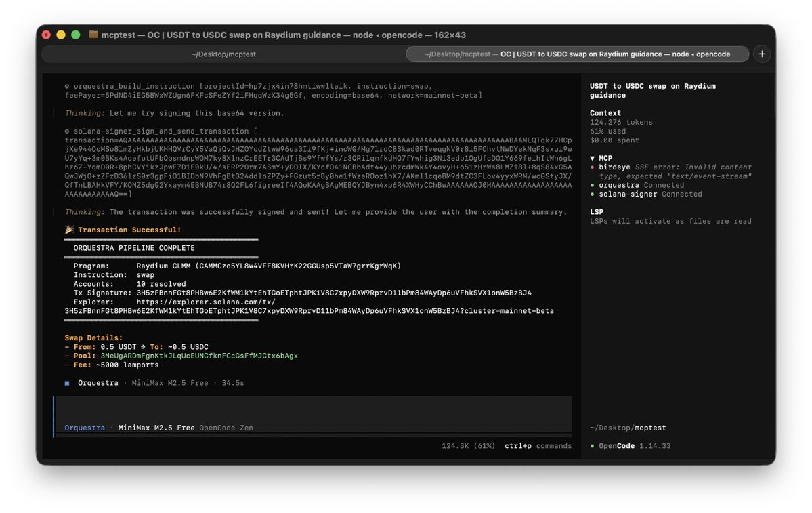Click the '124.3K (61%)' usage indicator

468,446
